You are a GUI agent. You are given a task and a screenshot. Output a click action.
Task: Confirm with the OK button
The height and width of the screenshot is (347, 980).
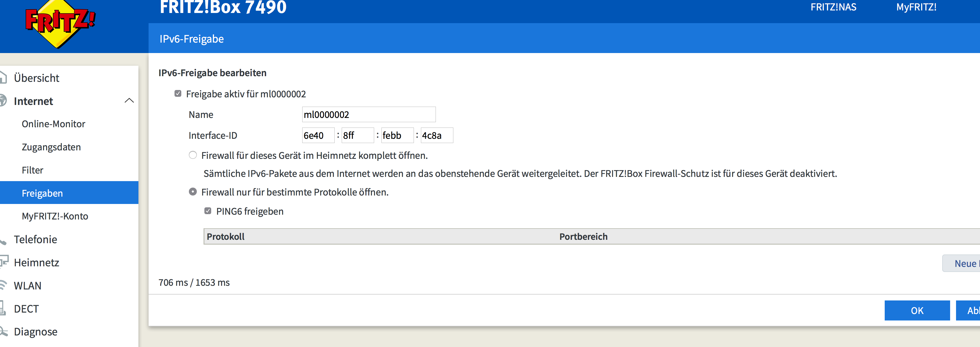[917, 311]
